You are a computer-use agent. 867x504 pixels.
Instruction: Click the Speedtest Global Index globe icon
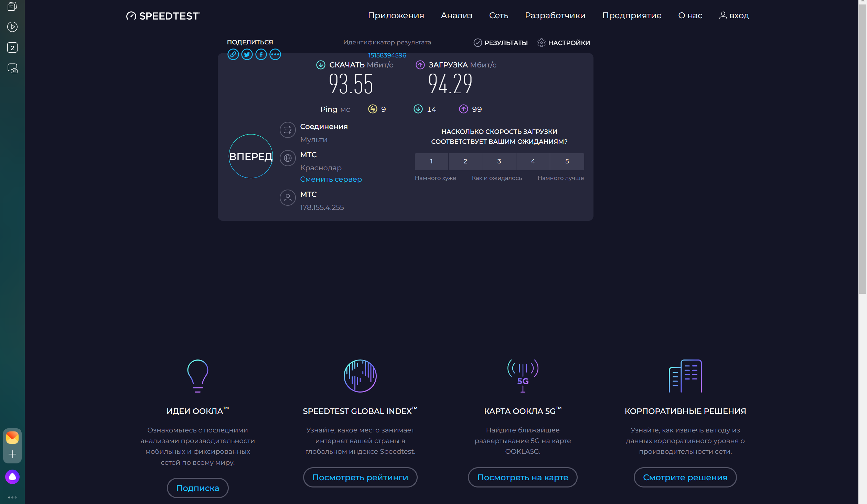[360, 376]
